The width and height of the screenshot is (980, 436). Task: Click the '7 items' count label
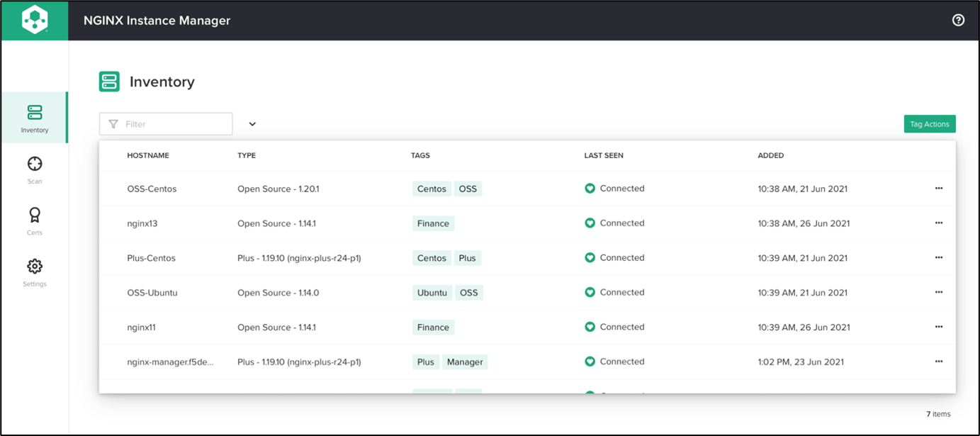pos(938,414)
